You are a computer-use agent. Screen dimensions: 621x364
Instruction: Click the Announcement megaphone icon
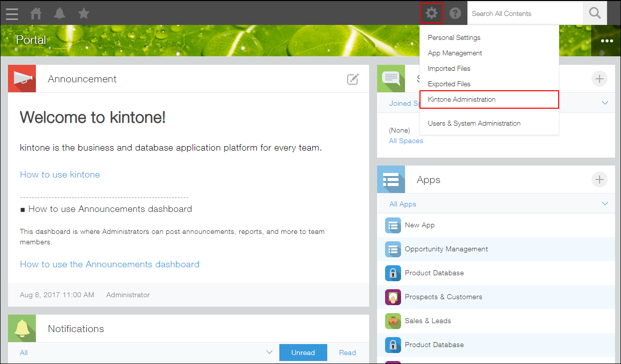point(21,78)
